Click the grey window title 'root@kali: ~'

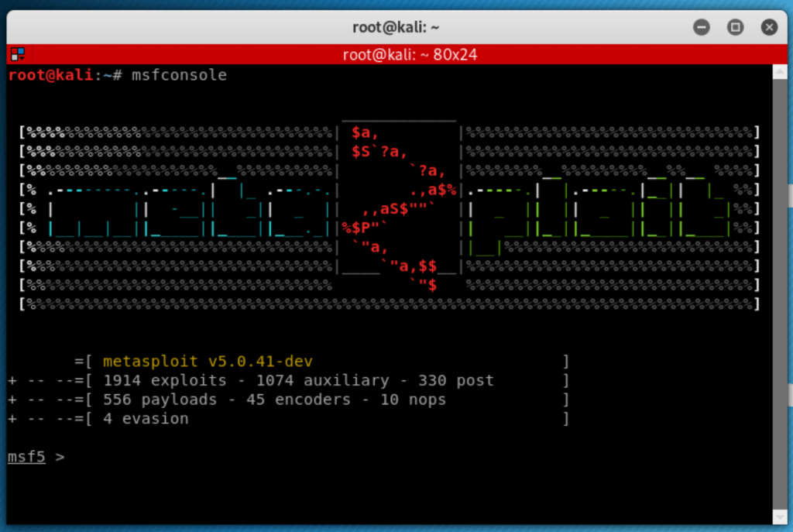point(396,27)
